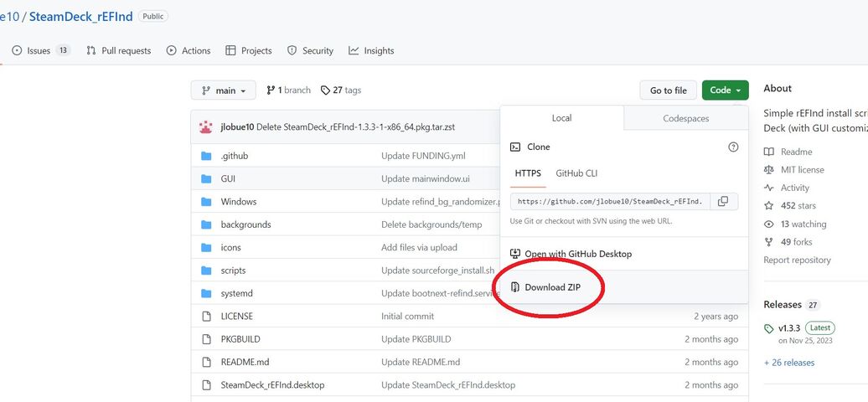View the 1 branch link
Screen dimensions: 868x402
tap(288, 90)
